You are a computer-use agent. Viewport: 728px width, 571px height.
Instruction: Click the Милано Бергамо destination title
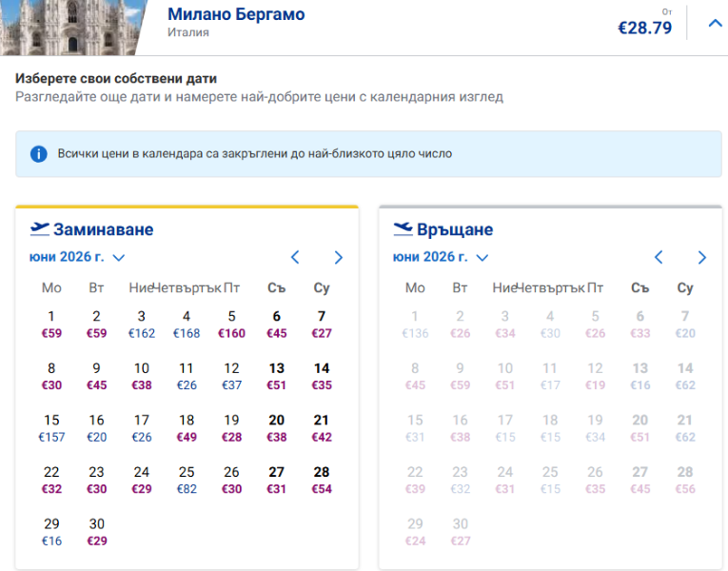coord(236,14)
